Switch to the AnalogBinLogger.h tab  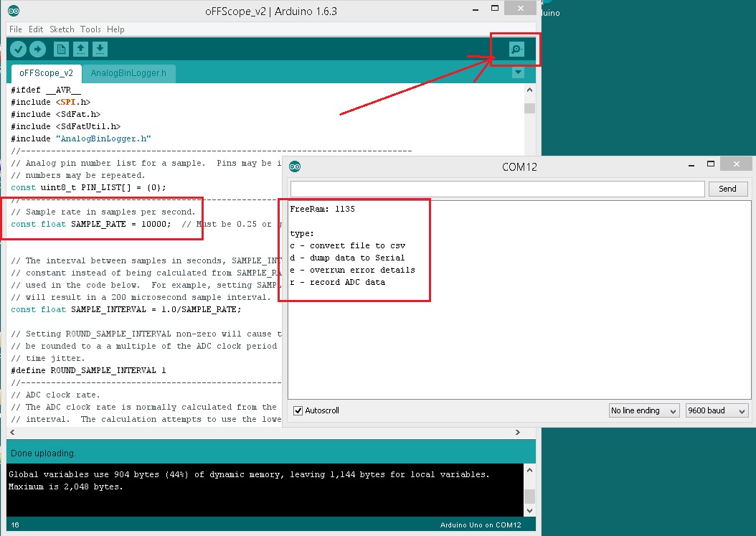tap(128, 73)
